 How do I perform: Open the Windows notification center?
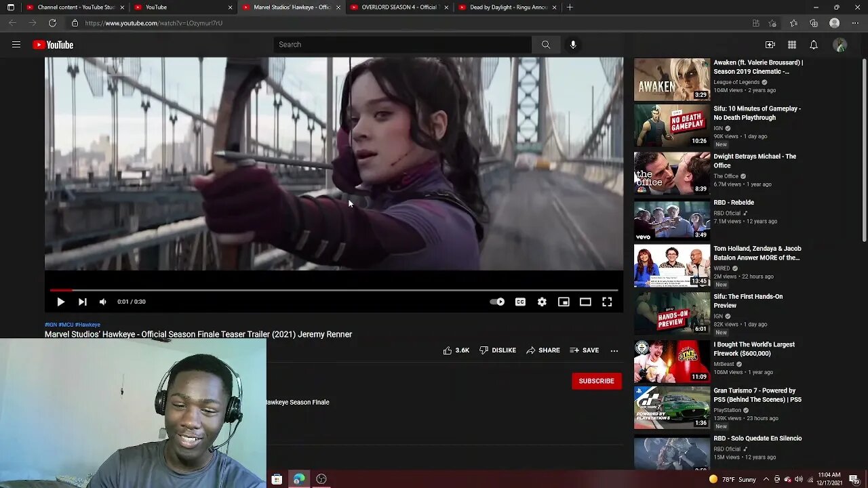854,479
